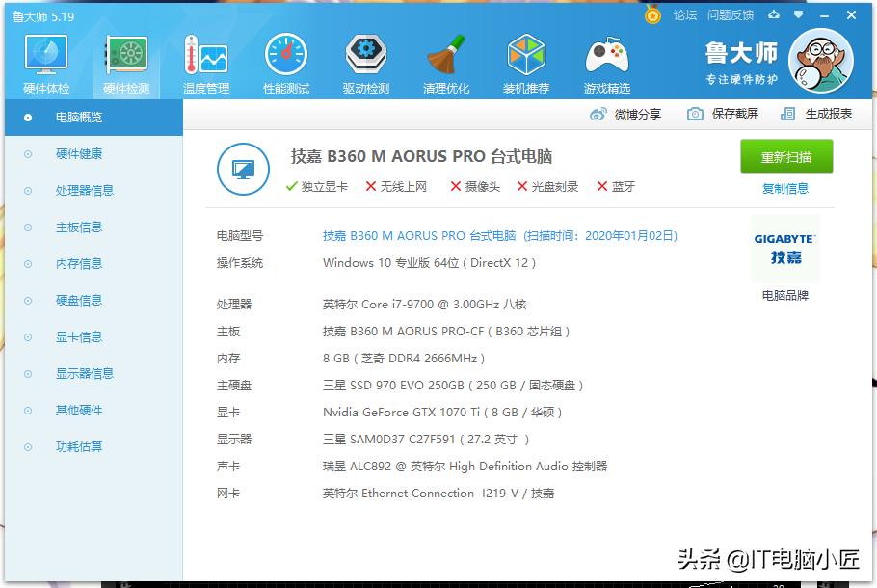Open the 温度管理 temperature management tool
The height and width of the screenshot is (588, 877).
point(204,61)
